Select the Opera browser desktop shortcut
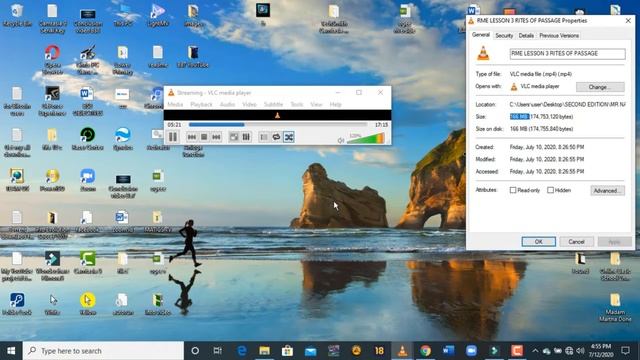The image size is (640, 360). click(52, 59)
